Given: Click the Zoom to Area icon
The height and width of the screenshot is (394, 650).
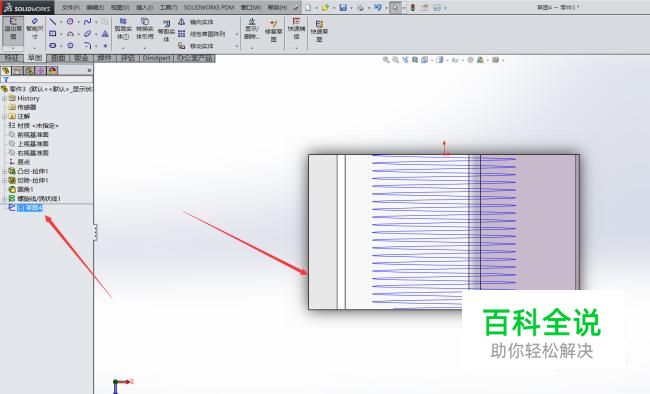Looking at the screenshot, I should coord(395,60).
